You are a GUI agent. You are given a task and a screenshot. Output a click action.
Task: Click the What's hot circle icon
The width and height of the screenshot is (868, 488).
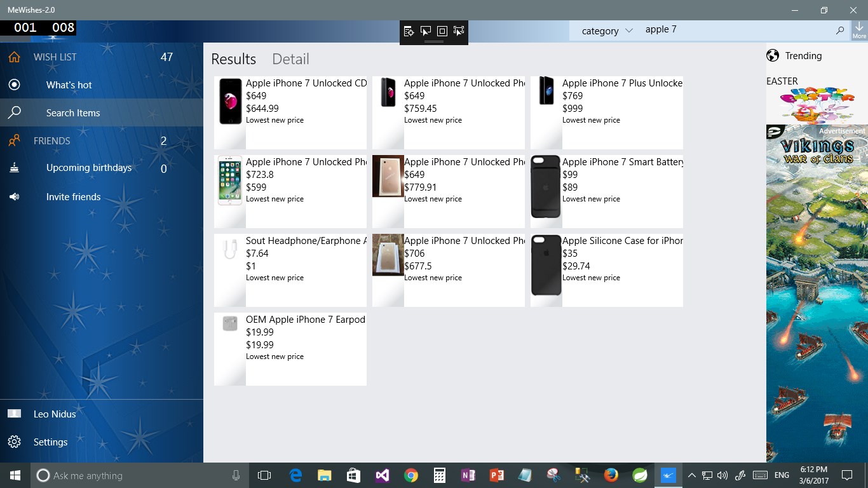[14, 85]
